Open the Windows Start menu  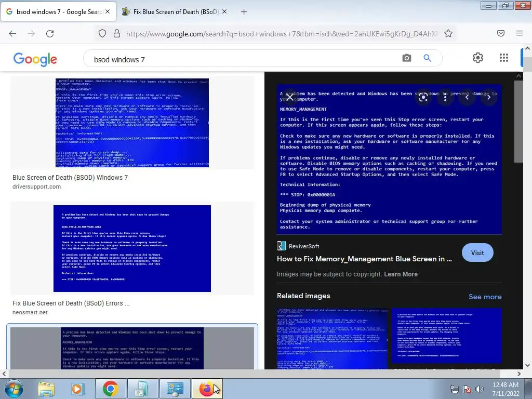(x=14, y=389)
